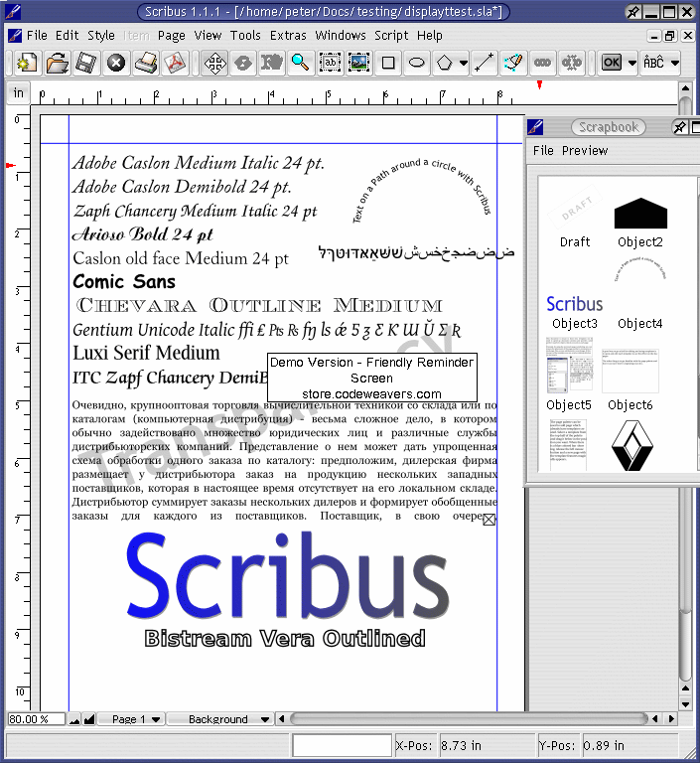Click the horizontal scrollbar thumb
The width and height of the screenshot is (700, 763).
[x=469, y=718]
